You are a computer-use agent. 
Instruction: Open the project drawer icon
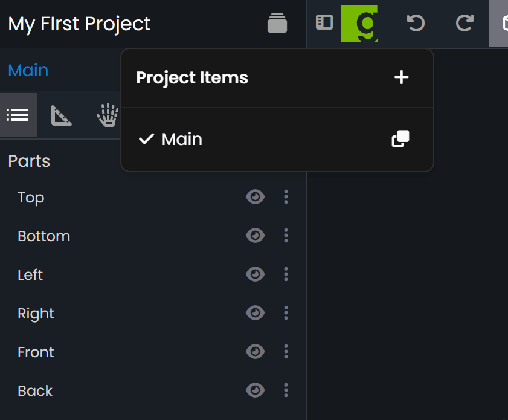click(277, 23)
